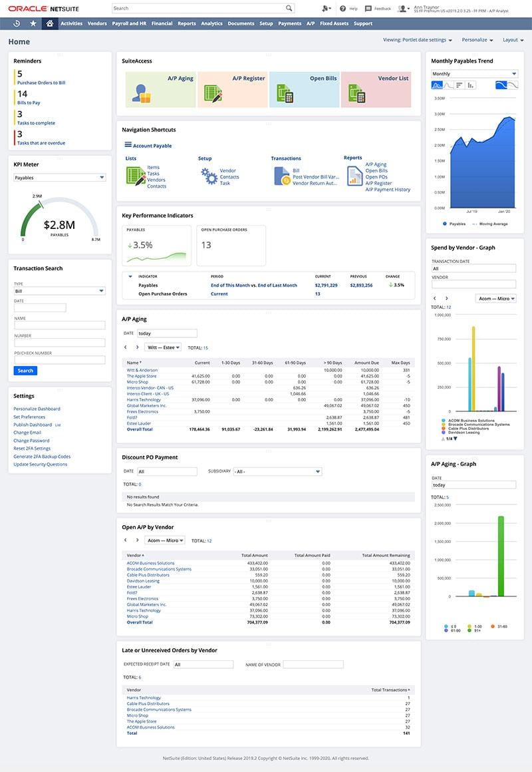Viewport: 532px width, 772px height.
Task: Open the Personalize dropdown
Action: point(477,40)
